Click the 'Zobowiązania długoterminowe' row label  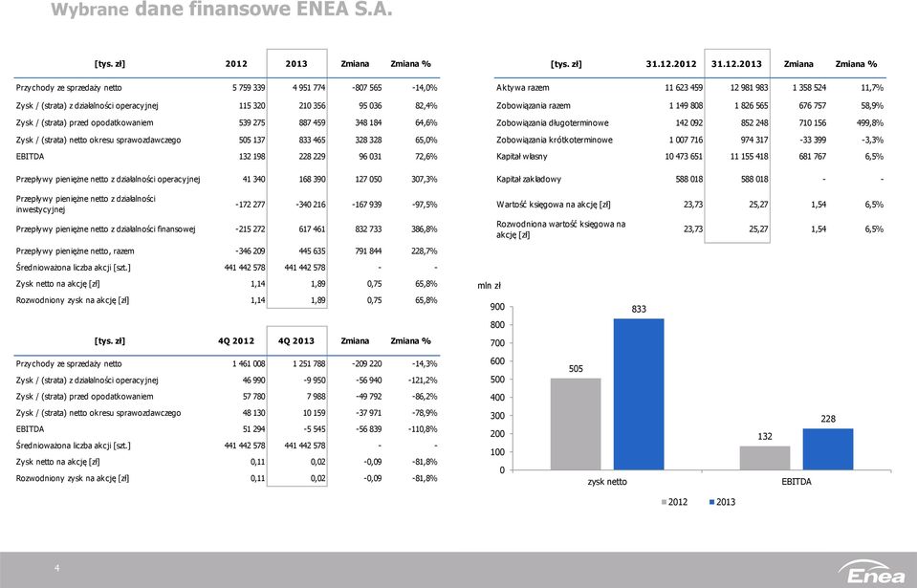(553, 122)
